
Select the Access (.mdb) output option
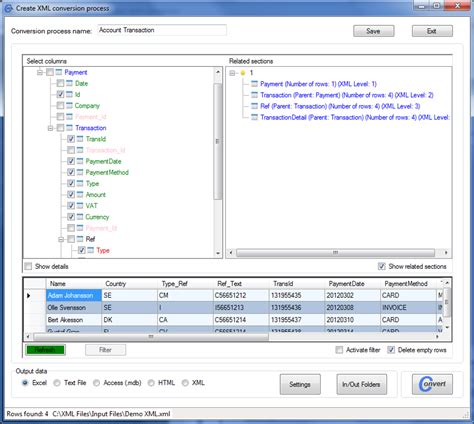click(96, 383)
